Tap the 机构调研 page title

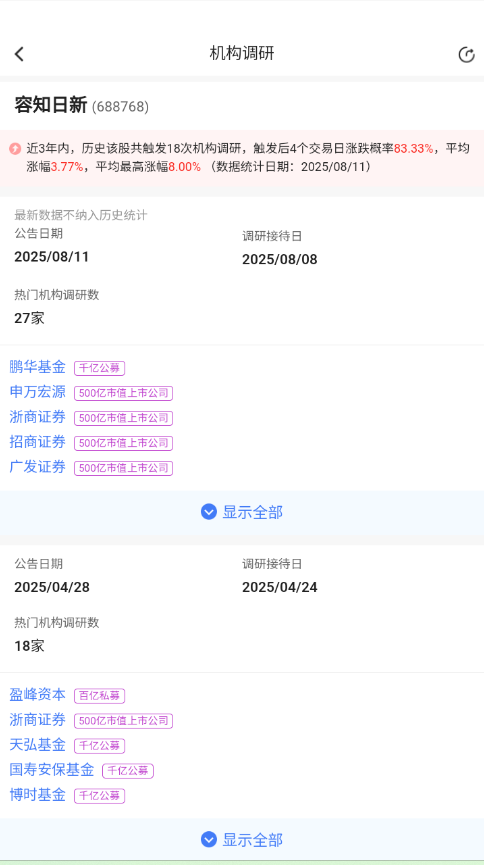point(242,54)
